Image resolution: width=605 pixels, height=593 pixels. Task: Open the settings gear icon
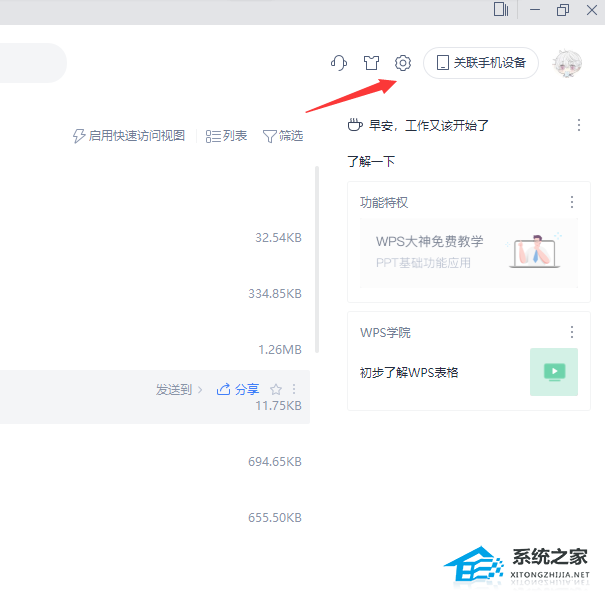(x=403, y=63)
